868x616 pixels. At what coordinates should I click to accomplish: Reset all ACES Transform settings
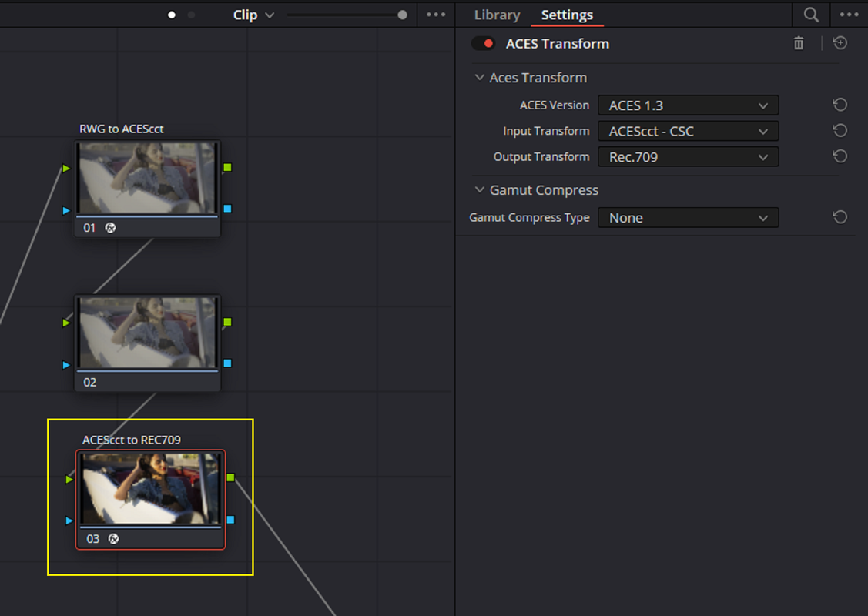click(840, 43)
